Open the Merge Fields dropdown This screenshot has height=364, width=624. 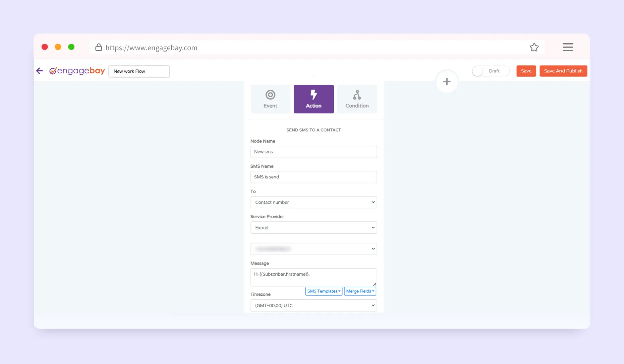pyautogui.click(x=360, y=291)
